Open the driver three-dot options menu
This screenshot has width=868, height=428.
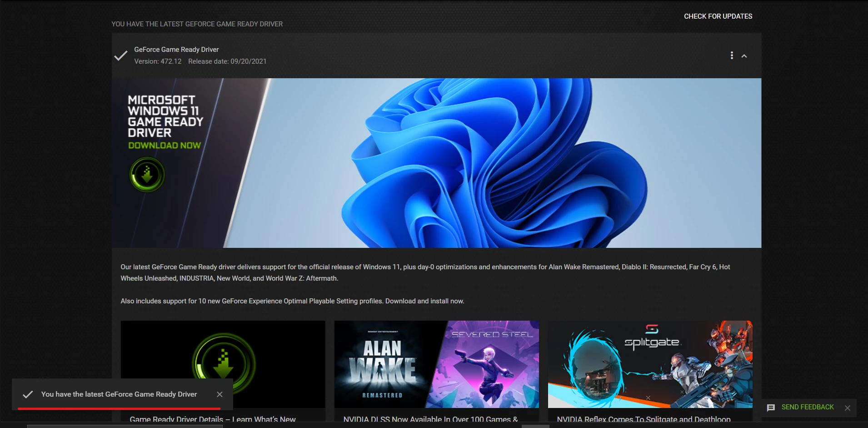pos(732,55)
